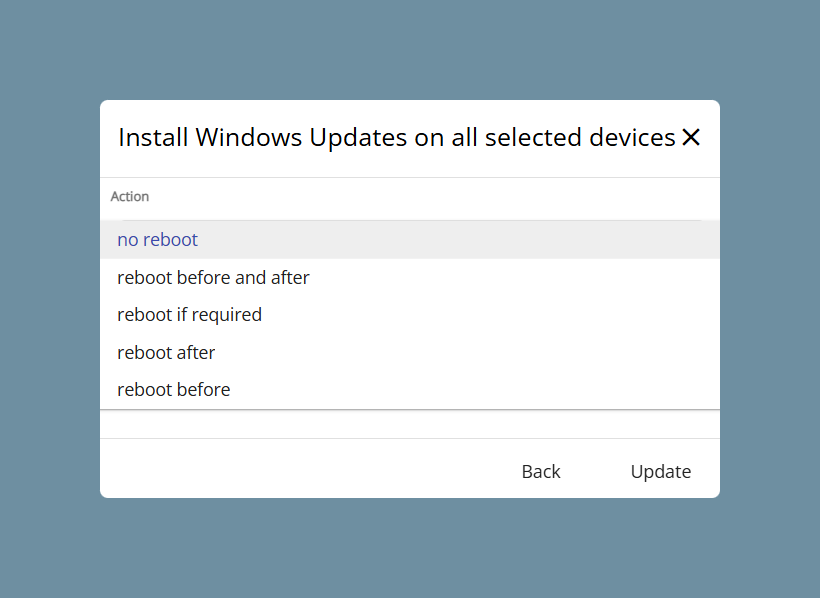Click the Update button

660,471
